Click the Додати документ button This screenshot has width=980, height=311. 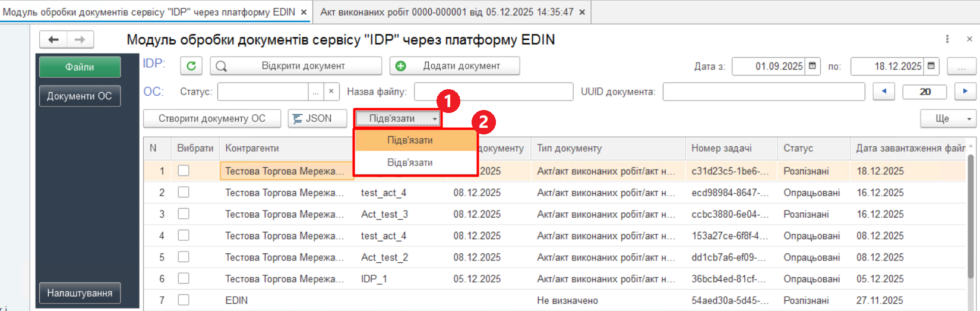[455, 66]
